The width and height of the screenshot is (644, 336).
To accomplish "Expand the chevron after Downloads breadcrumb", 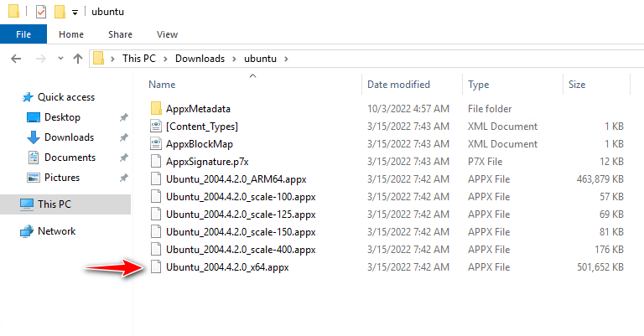I will click(x=234, y=59).
